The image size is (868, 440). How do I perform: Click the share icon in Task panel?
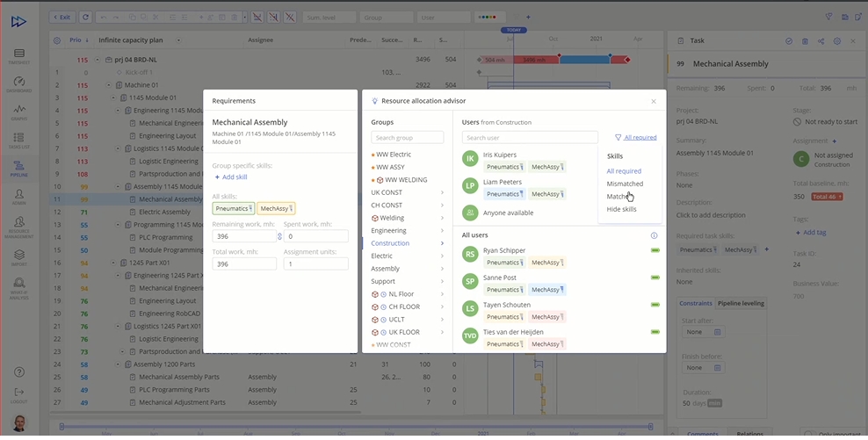[821, 41]
